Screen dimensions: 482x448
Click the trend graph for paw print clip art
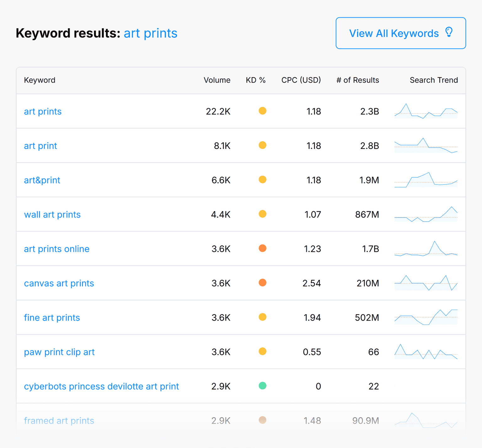[x=426, y=352]
